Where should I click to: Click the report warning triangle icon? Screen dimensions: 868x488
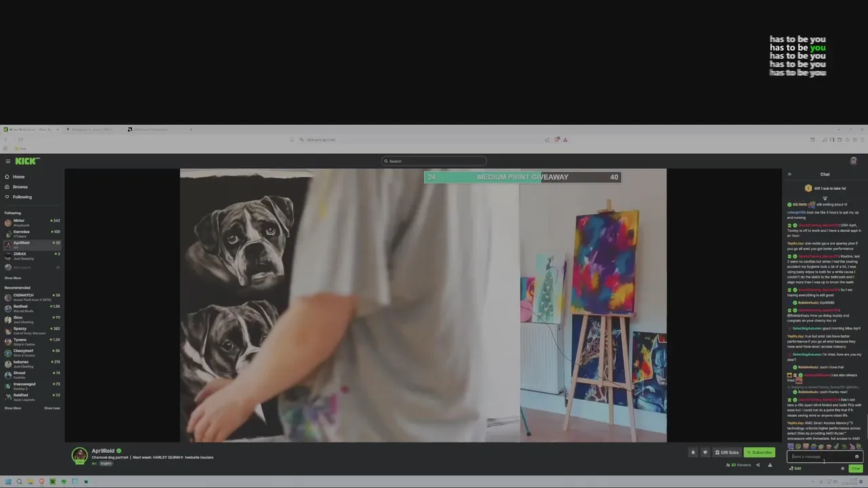(x=770, y=465)
